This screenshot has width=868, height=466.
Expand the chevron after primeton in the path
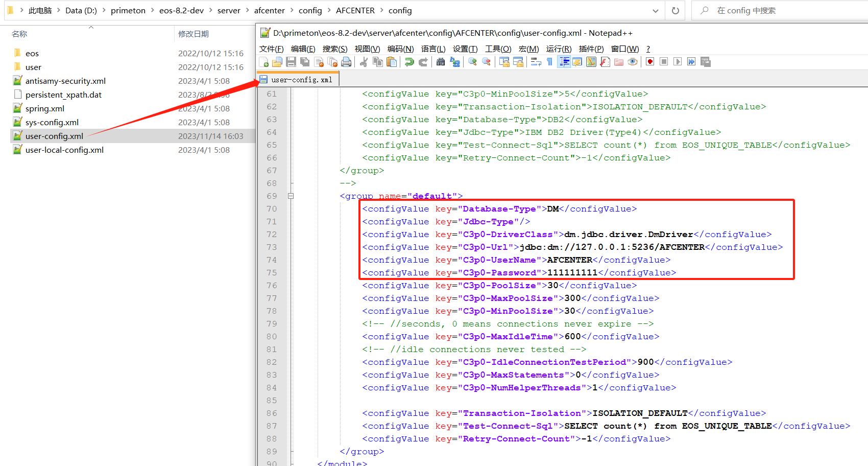click(x=153, y=11)
